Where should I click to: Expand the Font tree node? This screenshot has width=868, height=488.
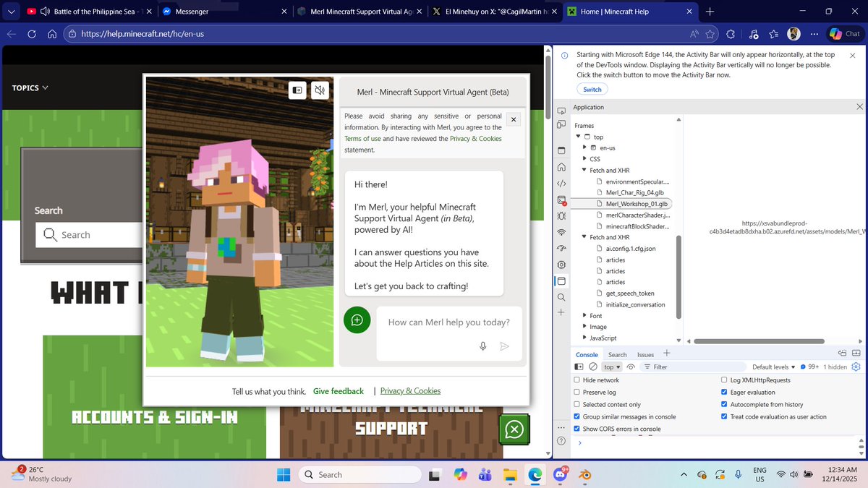(584, 316)
